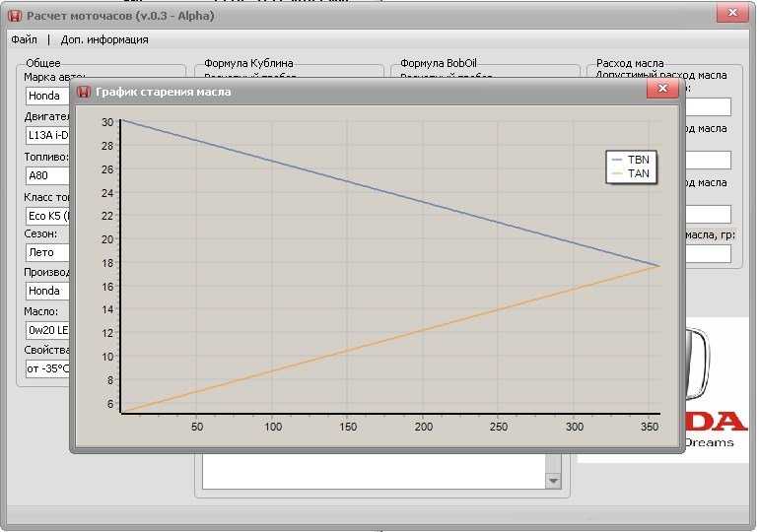759x532 pixels.
Task: Select the Honda car make combo box
Action: click(x=47, y=96)
